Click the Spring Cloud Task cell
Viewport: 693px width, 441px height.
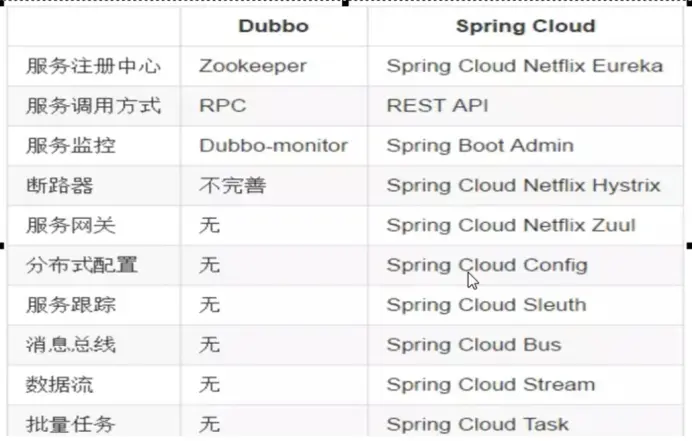click(477, 424)
